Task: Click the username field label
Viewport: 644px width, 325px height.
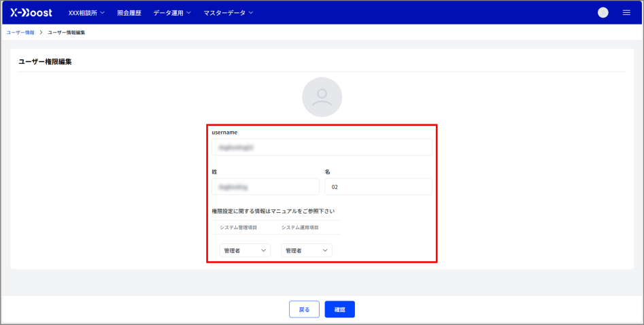Action: pyautogui.click(x=224, y=133)
